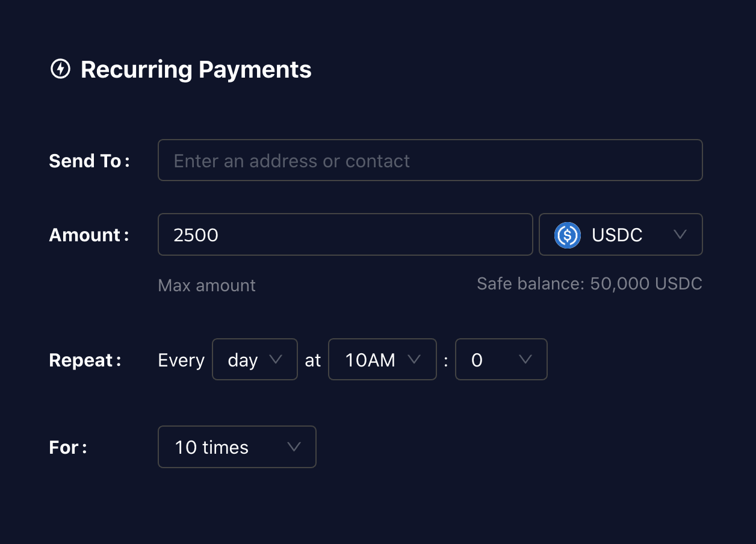Open the minutes dropdown showing 0
Image resolution: width=756 pixels, height=544 pixels.
pos(501,359)
